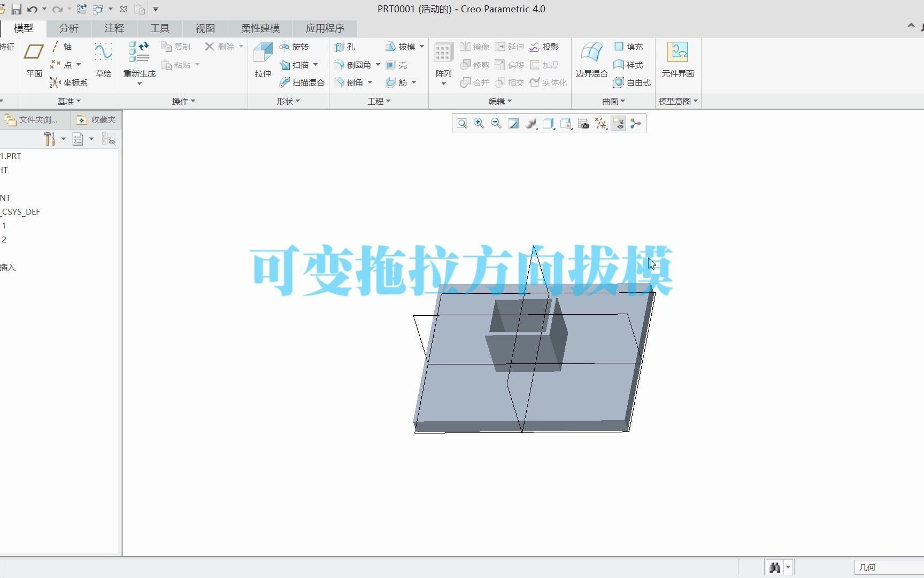924x578 pixels.
Task: Expand the 拔模 (Draft) dropdown arrow
Action: (422, 47)
